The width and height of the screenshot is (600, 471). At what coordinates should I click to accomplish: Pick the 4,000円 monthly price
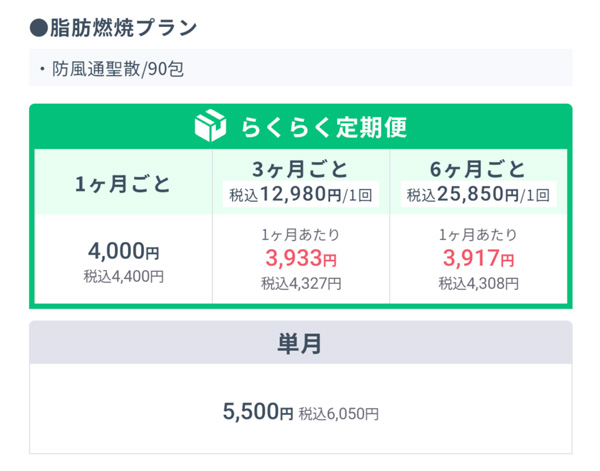click(123, 251)
